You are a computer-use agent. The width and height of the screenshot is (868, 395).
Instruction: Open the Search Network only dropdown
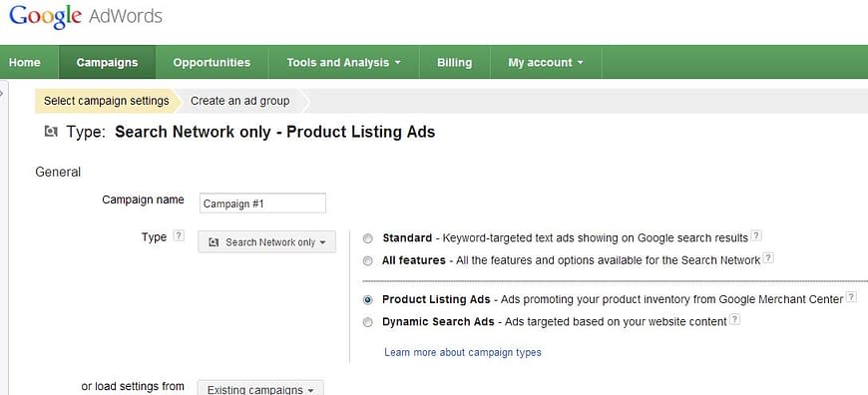(x=266, y=241)
